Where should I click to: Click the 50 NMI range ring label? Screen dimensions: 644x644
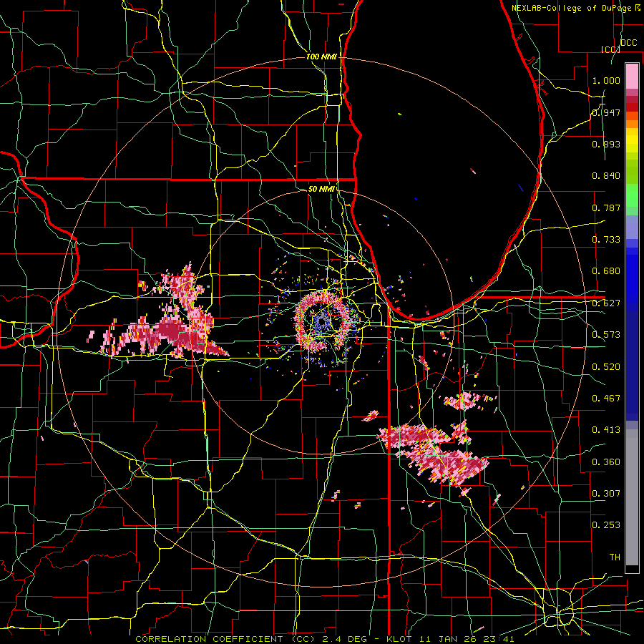321,189
